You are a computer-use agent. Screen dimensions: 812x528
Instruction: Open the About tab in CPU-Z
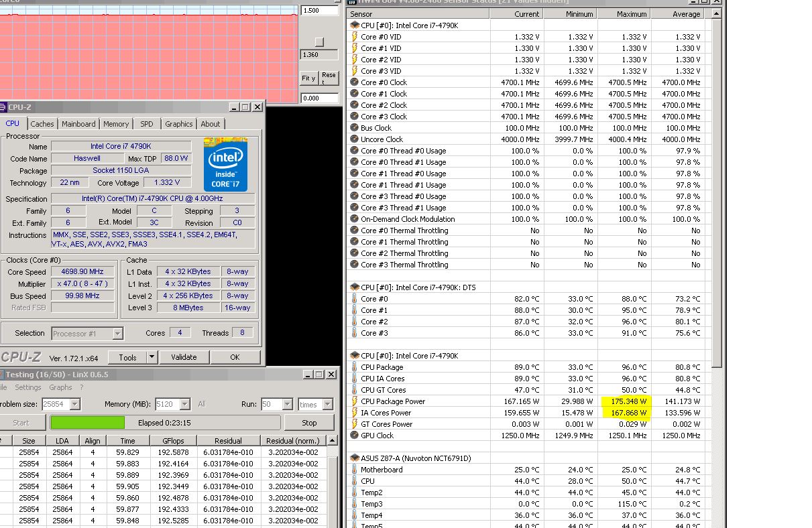coord(211,124)
